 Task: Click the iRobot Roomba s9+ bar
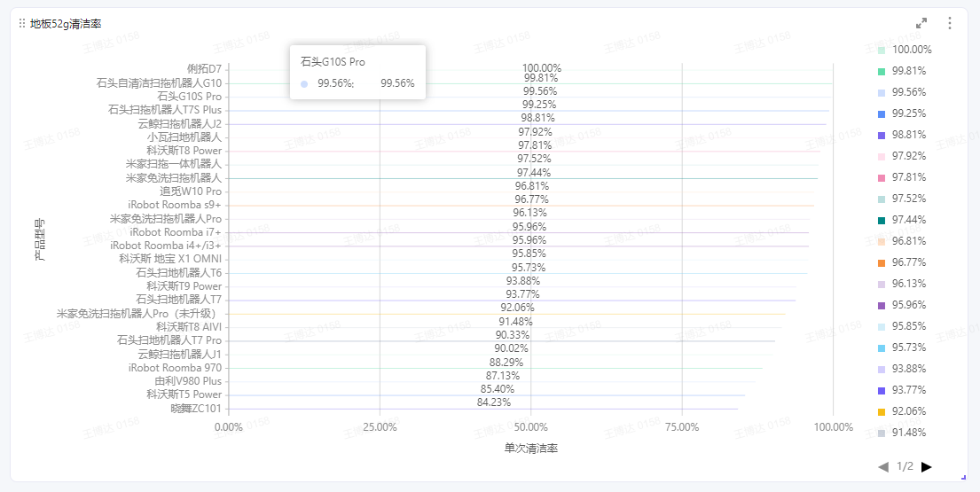521,206
